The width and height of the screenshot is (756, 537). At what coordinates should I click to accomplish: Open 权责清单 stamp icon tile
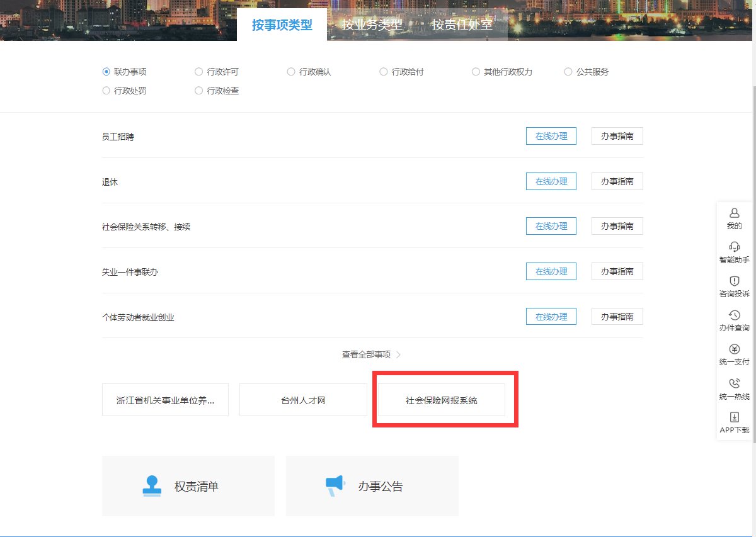[152, 485]
